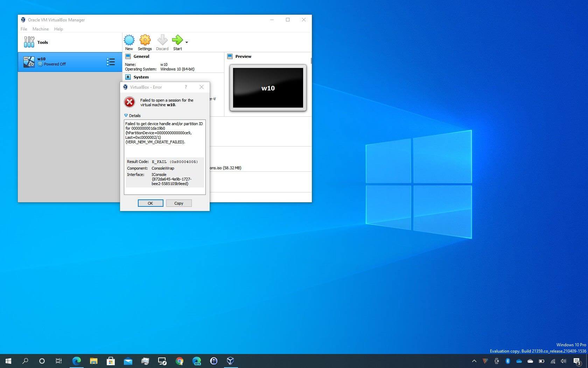The image size is (588, 368).
Task: Dismiss the error by clicking OK
Action: tap(150, 203)
